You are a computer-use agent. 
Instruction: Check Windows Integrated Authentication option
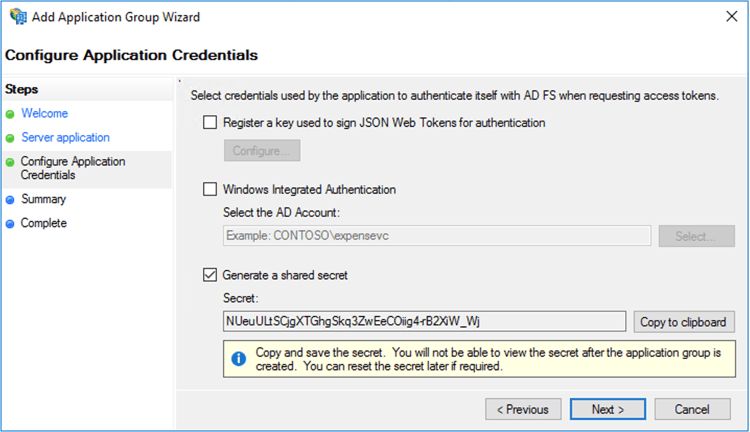pos(210,189)
